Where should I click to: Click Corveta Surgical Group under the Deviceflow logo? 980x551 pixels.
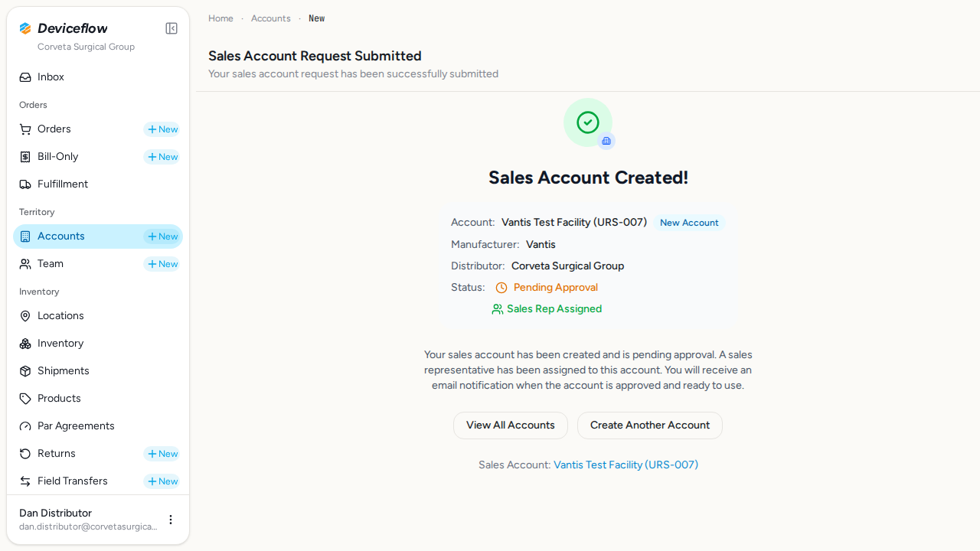(86, 47)
